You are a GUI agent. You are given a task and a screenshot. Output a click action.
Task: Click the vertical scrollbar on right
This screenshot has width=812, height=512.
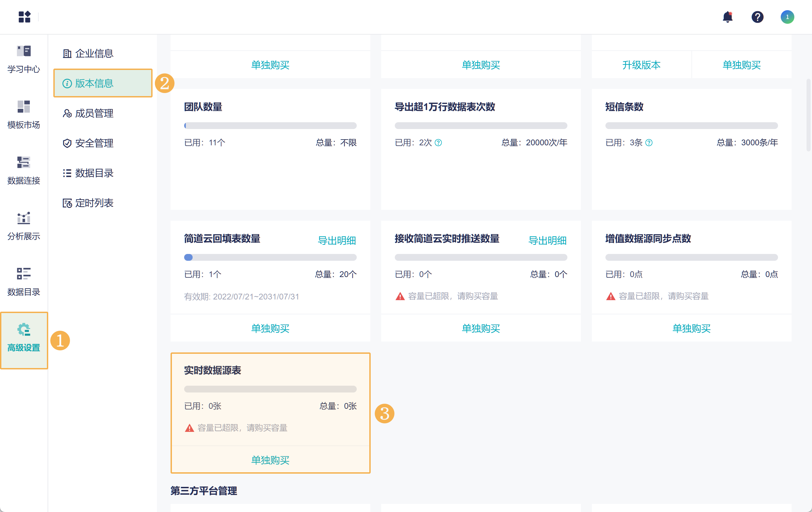click(808, 115)
